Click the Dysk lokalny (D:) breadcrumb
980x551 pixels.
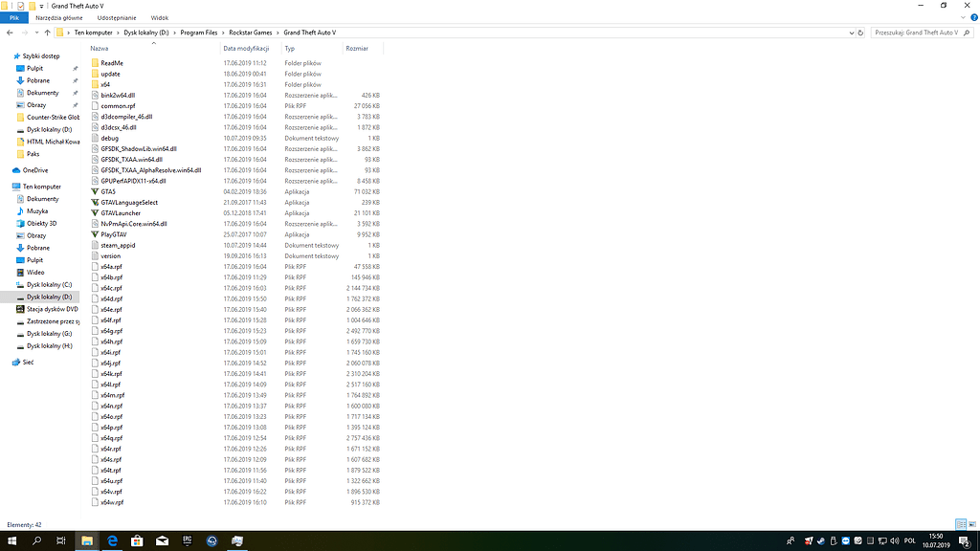[146, 33]
